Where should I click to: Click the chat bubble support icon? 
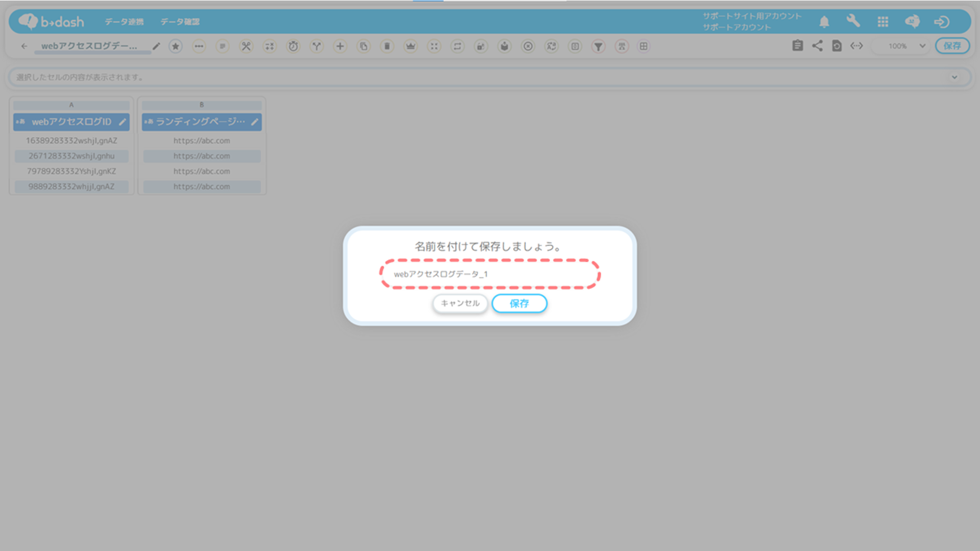click(912, 21)
